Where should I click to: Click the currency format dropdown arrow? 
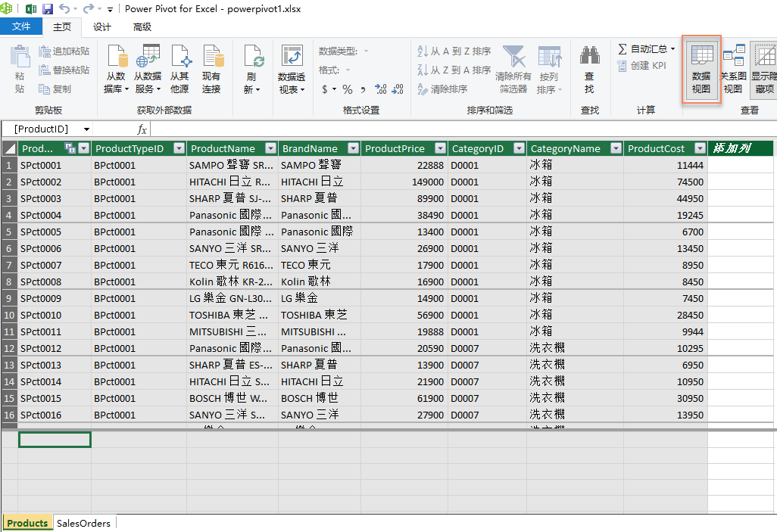(x=335, y=89)
